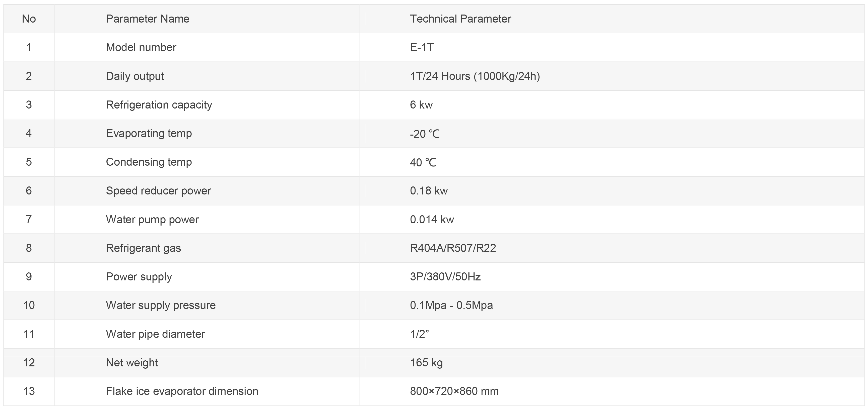
Task: Click the "No" column header
Action: (x=29, y=19)
